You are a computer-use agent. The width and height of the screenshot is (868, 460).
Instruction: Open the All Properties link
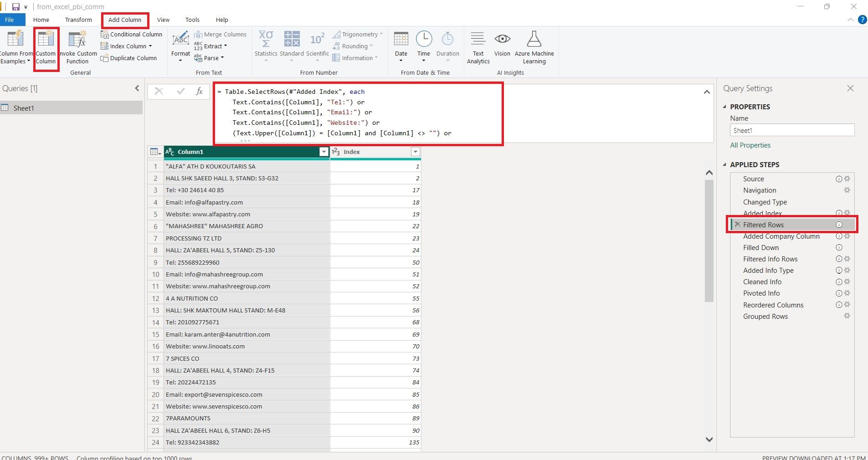[750, 145]
